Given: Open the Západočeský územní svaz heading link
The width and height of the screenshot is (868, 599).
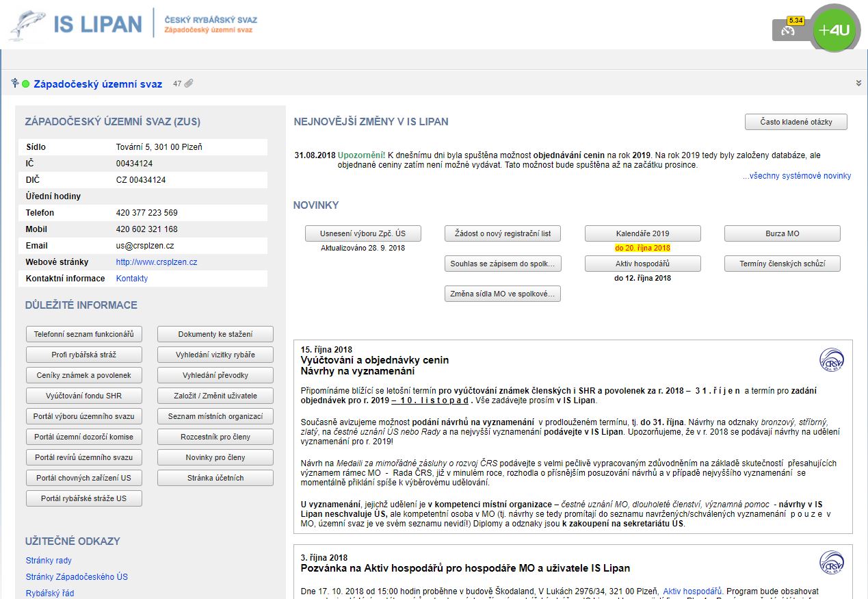Looking at the screenshot, I should pyautogui.click(x=98, y=84).
